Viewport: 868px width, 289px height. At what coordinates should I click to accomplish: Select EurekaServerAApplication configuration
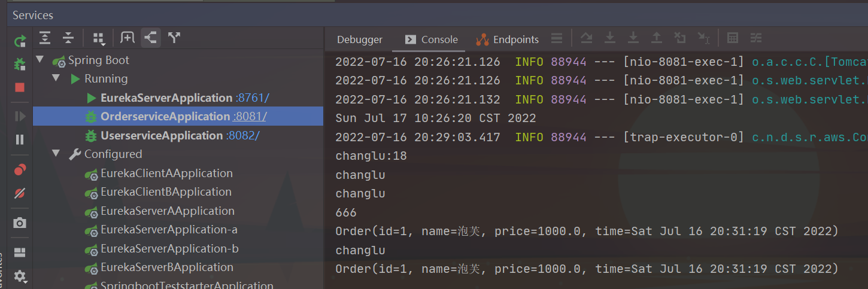pyautogui.click(x=168, y=211)
